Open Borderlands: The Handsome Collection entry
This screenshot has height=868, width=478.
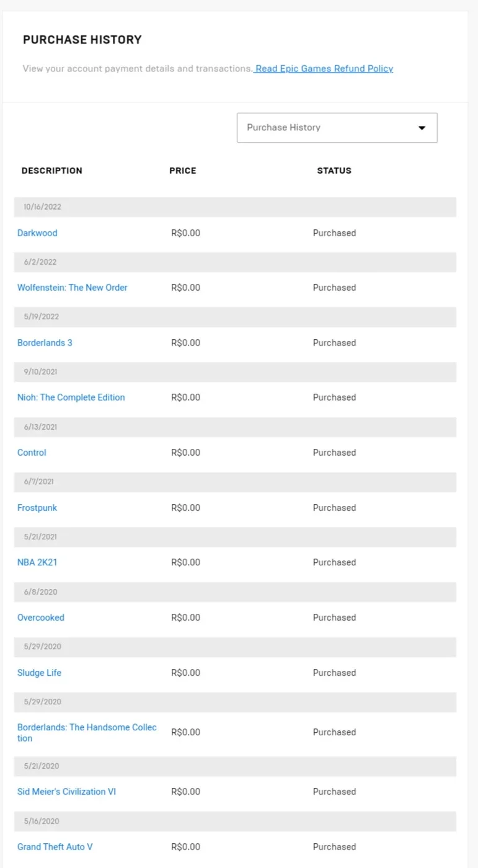[x=87, y=733]
